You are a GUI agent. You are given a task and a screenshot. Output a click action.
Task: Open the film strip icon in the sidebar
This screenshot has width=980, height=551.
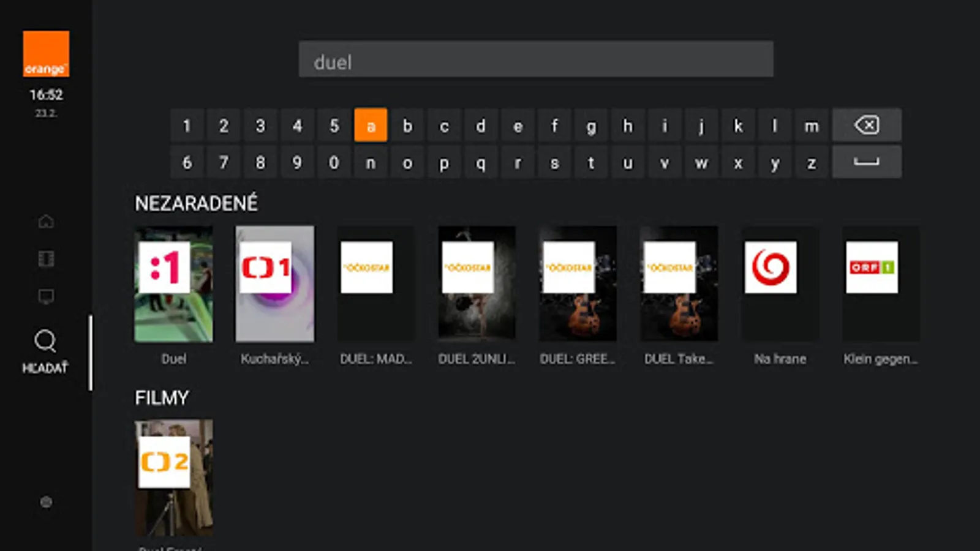click(x=46, y=259)
